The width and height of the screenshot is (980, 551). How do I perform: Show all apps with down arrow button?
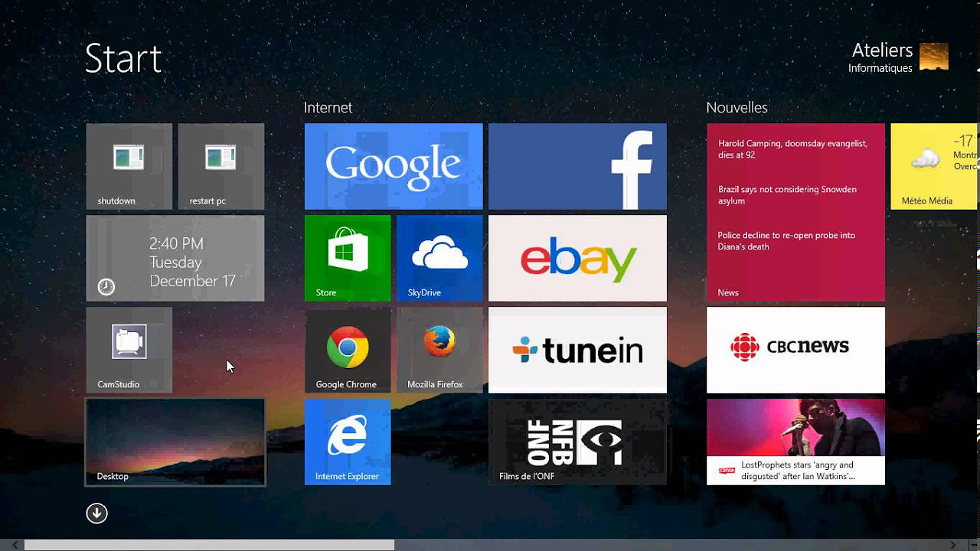pyautogui.click(x=96, y=513)
